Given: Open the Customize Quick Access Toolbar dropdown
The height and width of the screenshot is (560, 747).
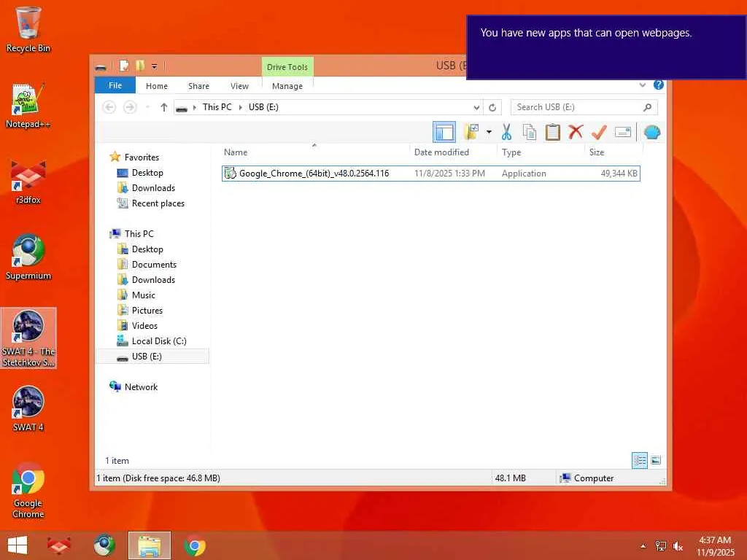Looking at the screenshot, I should 155,66.
